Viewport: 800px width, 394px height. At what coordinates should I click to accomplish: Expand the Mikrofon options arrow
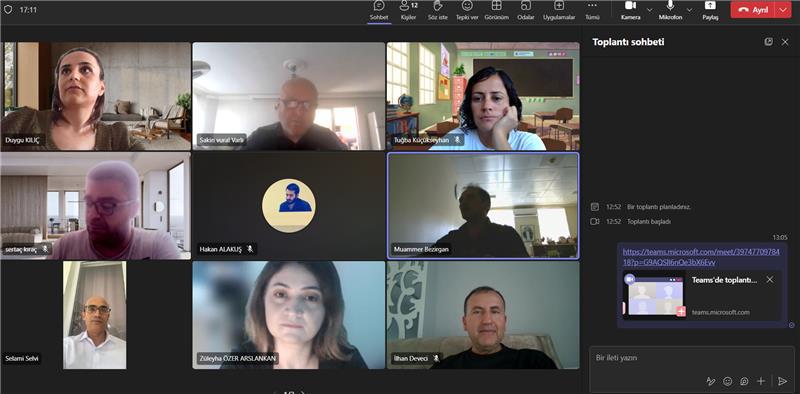click(x=689, y=10)
